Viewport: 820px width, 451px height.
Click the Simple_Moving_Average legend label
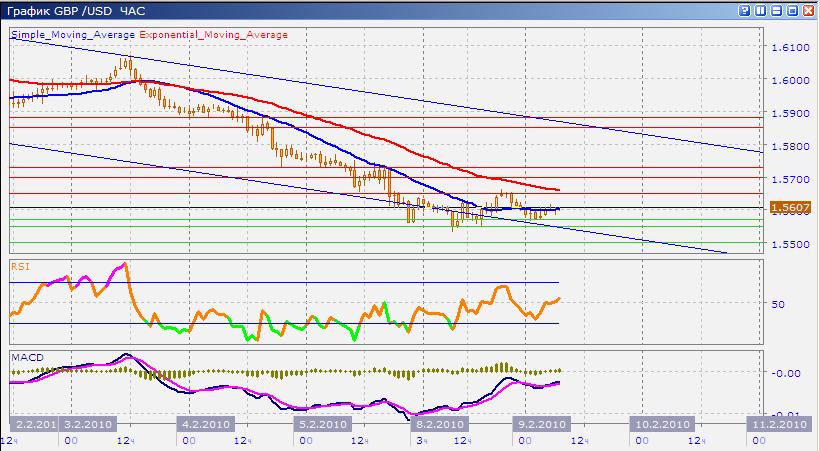(x=73, y=35)
